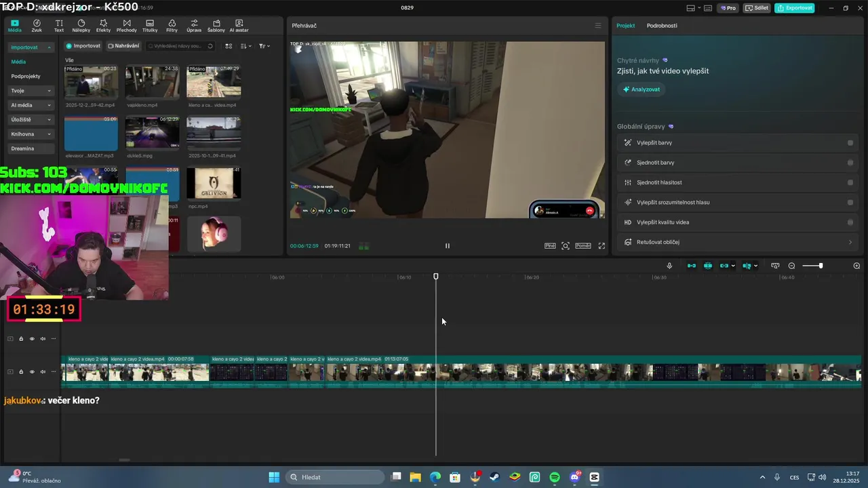Enable Vylepšit srozumitelnost hlasu checkbox
The height and width of the screenshot is (488, 868).
point(850,202)
